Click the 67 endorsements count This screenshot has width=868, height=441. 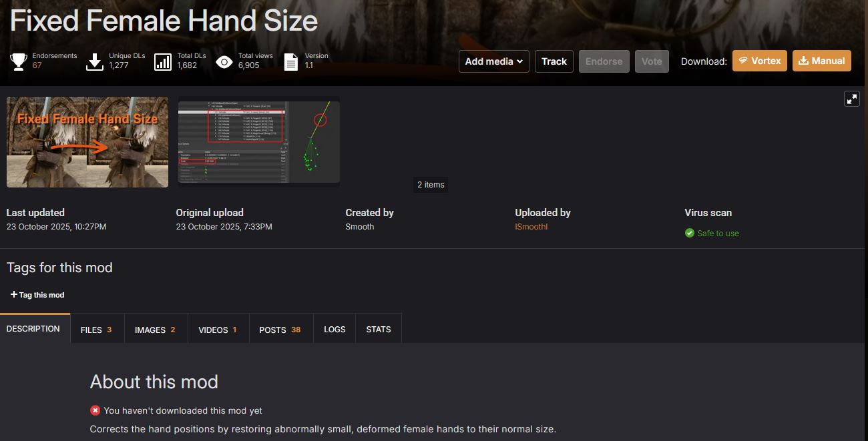point(37,65)
